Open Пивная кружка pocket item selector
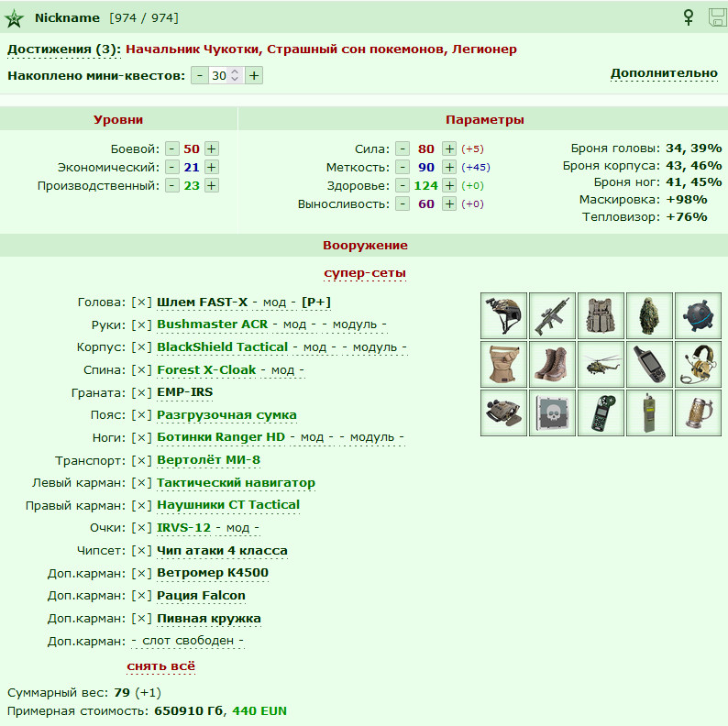 coord(209,619)
